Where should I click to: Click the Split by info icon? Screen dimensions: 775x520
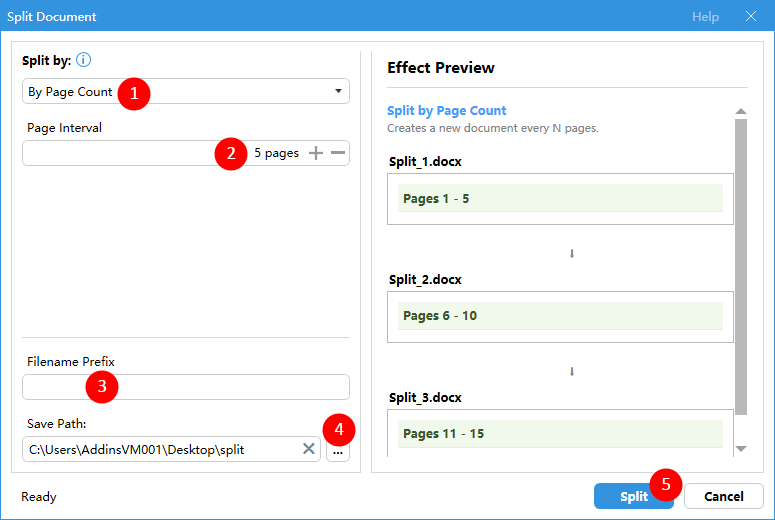pyautogui.click(x=84, y=60)
